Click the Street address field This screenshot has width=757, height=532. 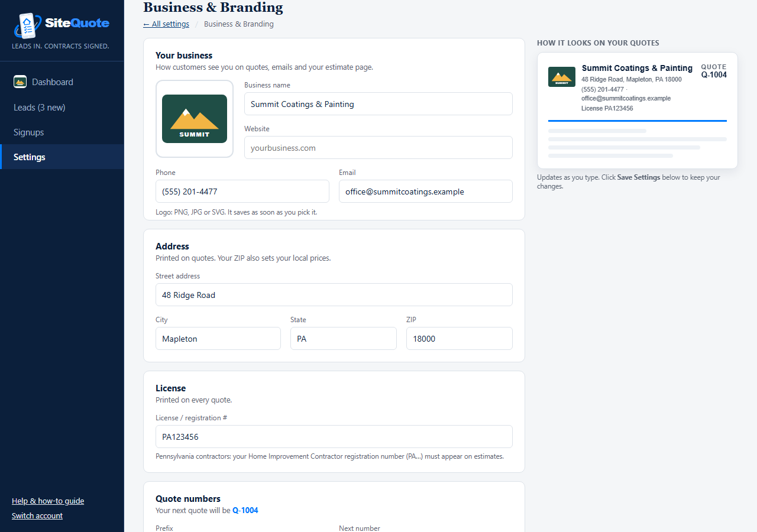tap(334, 295)
